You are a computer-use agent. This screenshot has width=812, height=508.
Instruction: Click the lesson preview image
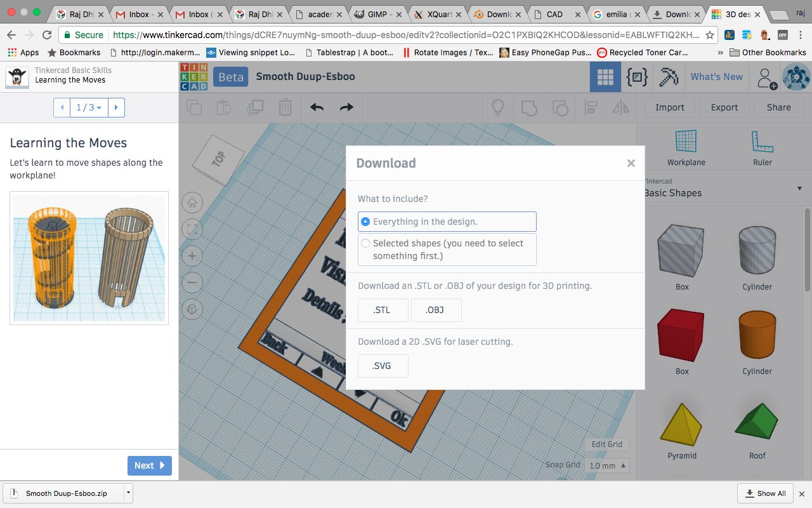tap(89, 258)
